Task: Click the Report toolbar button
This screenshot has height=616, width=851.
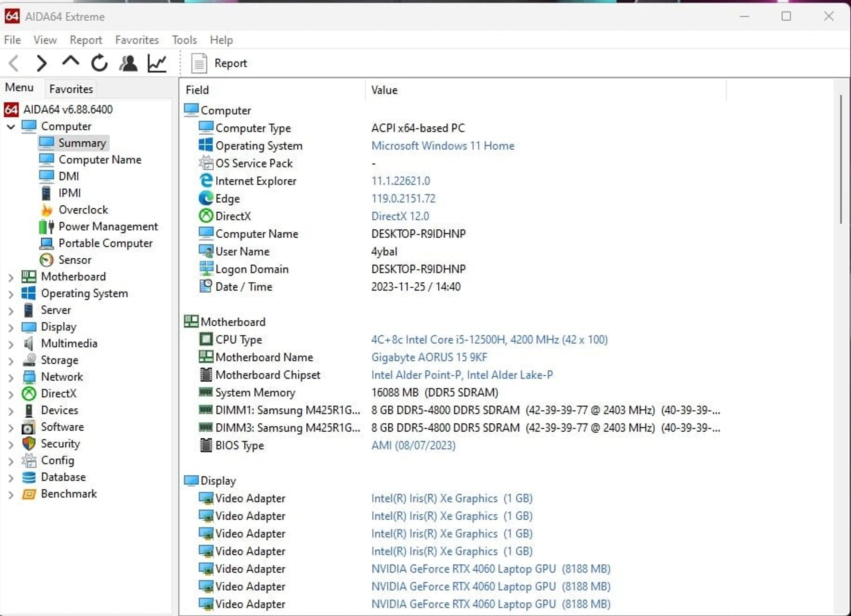Action: (x=219, y=63)
